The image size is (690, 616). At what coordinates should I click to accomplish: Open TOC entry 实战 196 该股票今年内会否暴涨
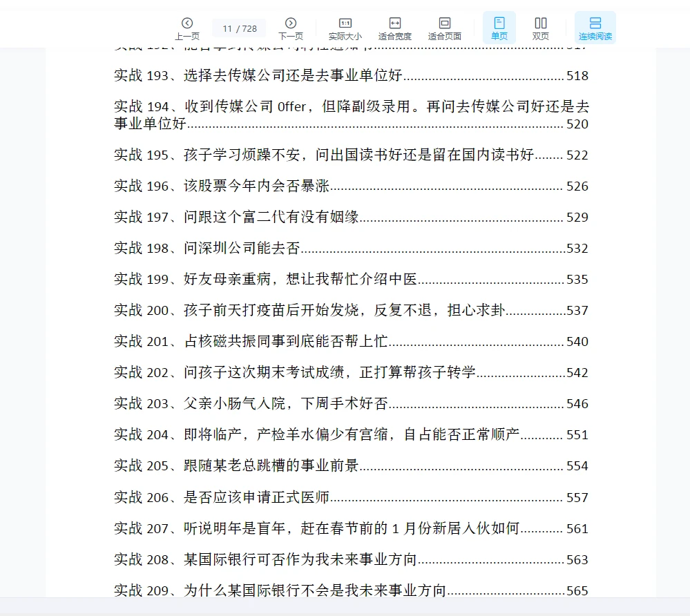pyautogui.click(x=351, y=186)
